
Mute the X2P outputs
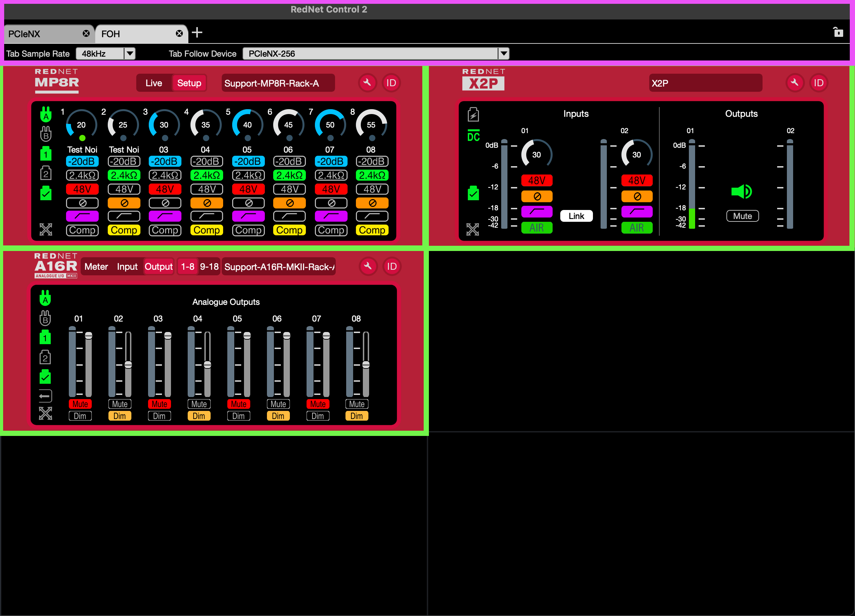click(743, 216)
